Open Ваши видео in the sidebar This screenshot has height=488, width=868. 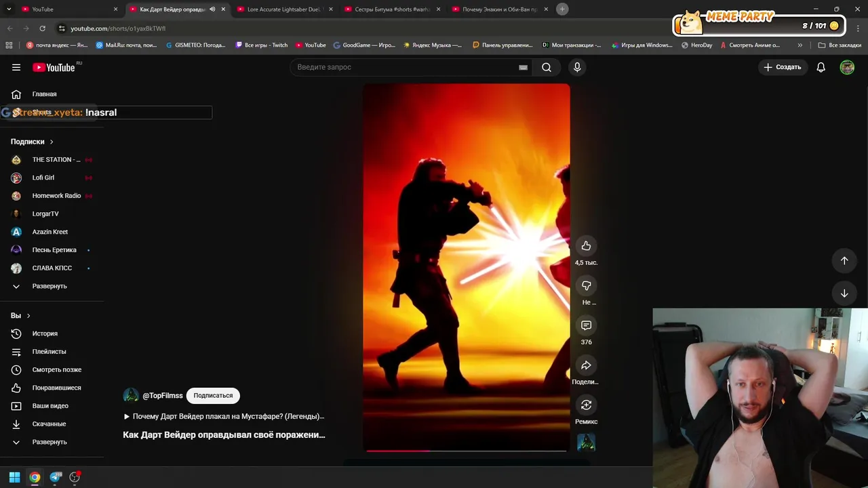coord(52,406)
